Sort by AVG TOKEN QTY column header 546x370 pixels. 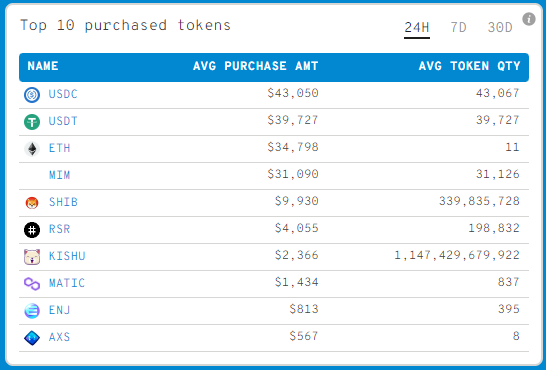tap(469, 66)
